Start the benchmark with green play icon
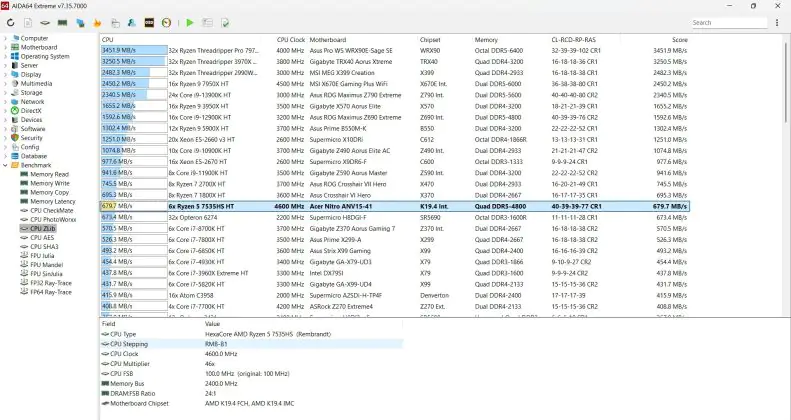 (x=190, y=23)
